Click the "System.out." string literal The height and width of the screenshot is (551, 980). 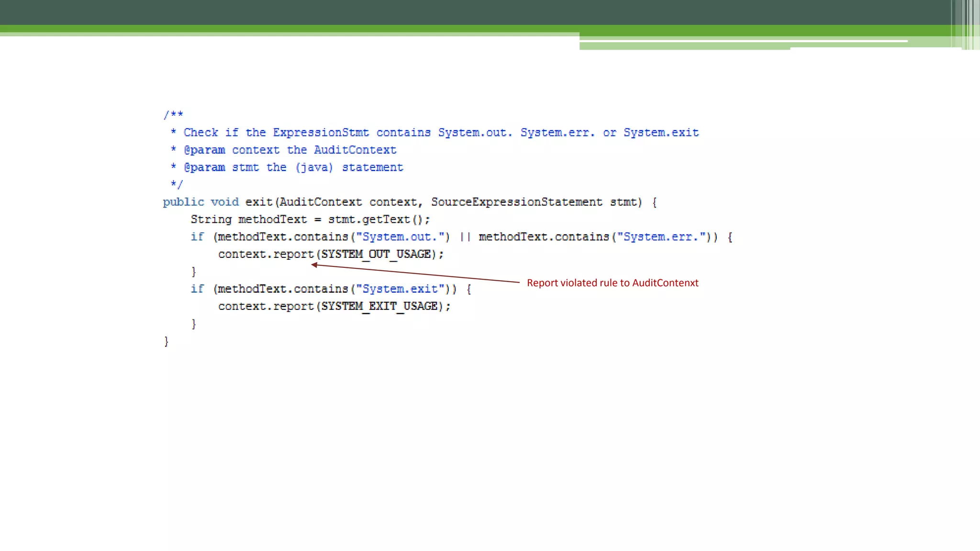400,237
